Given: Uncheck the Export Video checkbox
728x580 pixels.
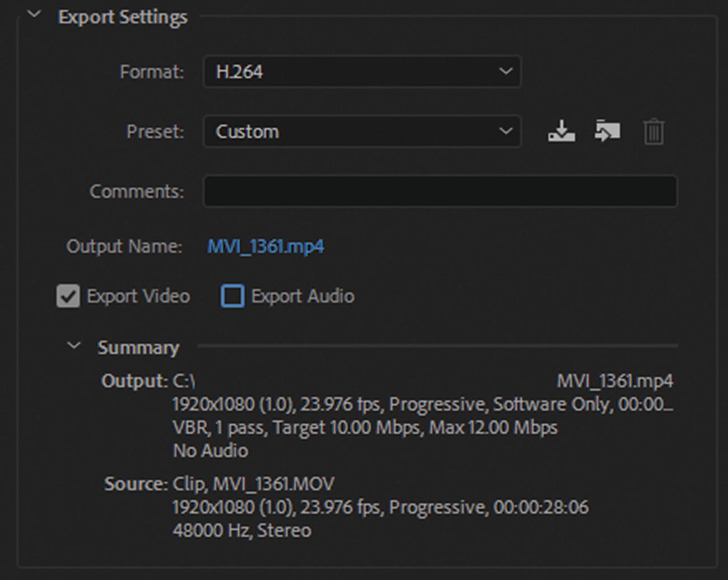Looking at the screenshot, I should 68,296.
